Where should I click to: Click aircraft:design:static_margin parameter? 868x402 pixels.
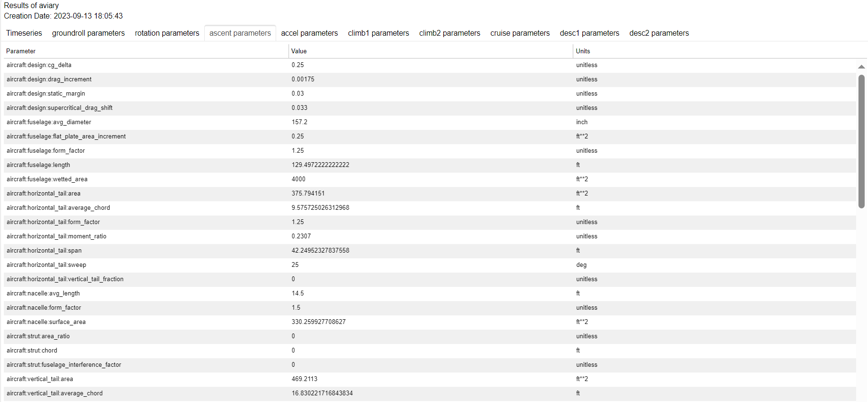click(x=46, y=94)
